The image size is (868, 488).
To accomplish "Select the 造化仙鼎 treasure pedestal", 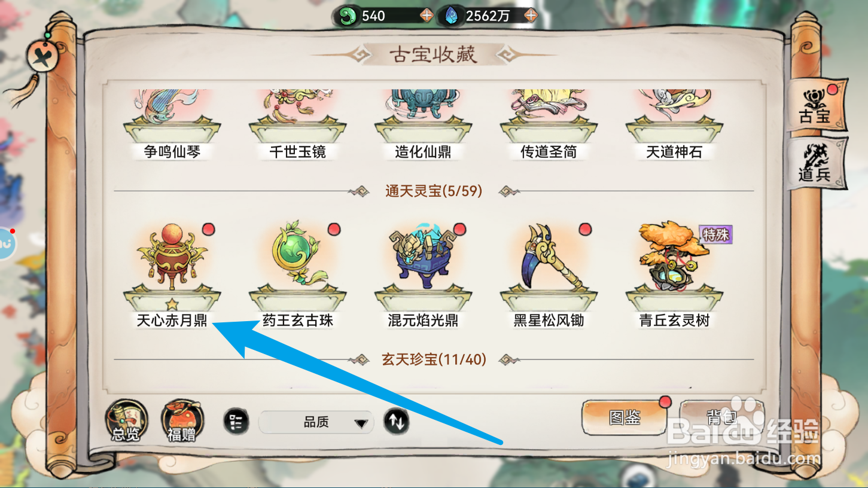I will (423, 126).
